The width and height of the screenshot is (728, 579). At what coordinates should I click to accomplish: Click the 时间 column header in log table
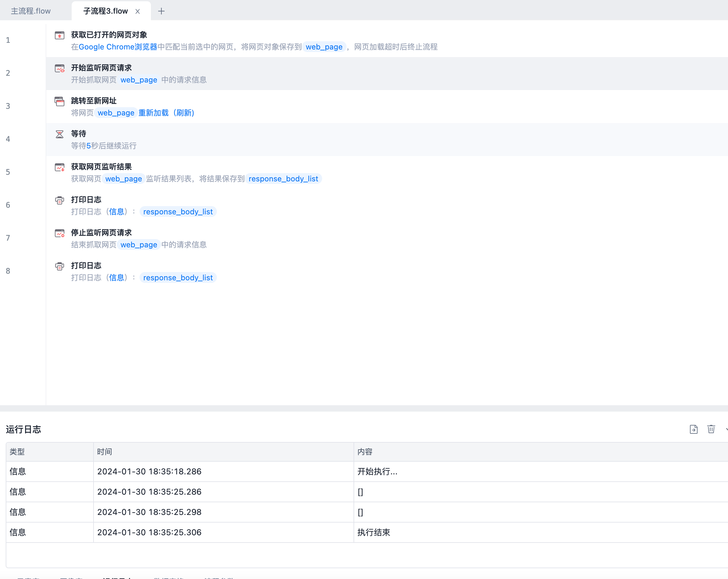(104, 452)
